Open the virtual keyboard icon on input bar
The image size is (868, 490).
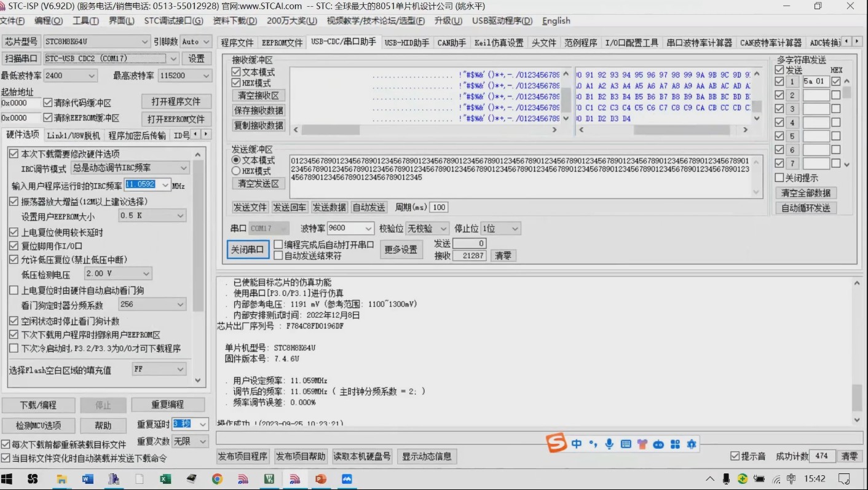tap(625, 443)
